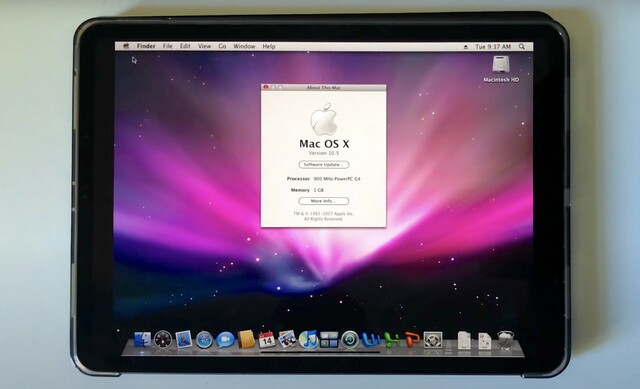Image resolution: width=640 pixels, height=389 pixels.
Task: Open Spaces from the Dock
Action: [329, 340]
